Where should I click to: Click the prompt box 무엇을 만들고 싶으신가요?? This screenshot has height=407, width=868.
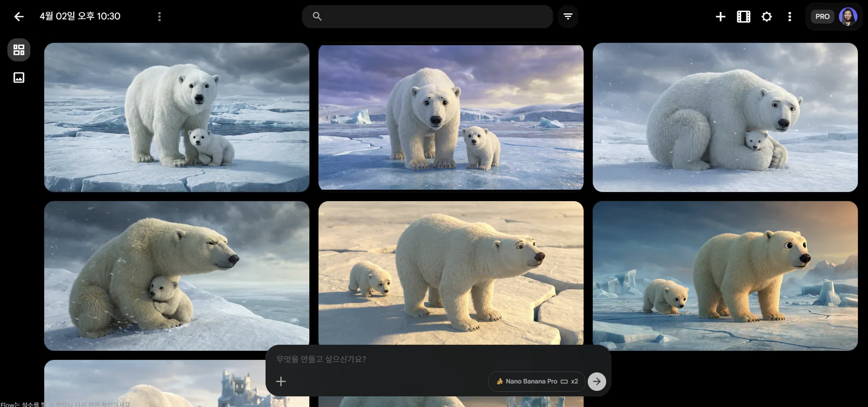click(321, 359)
